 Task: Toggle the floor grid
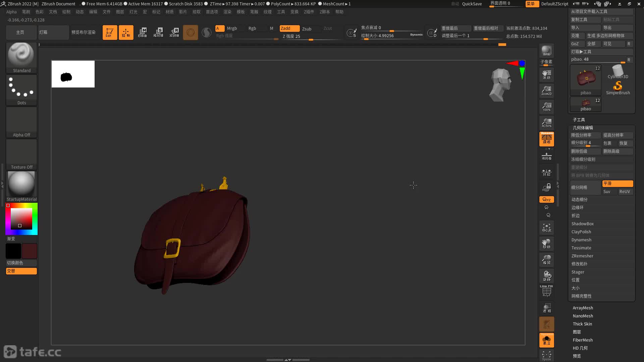tap(546, 156)
